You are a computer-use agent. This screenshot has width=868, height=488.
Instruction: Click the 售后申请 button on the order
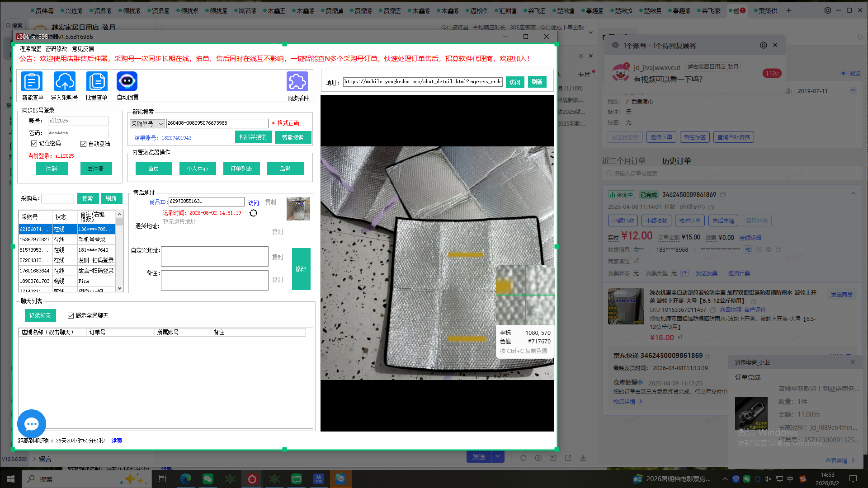click(723, 221)
